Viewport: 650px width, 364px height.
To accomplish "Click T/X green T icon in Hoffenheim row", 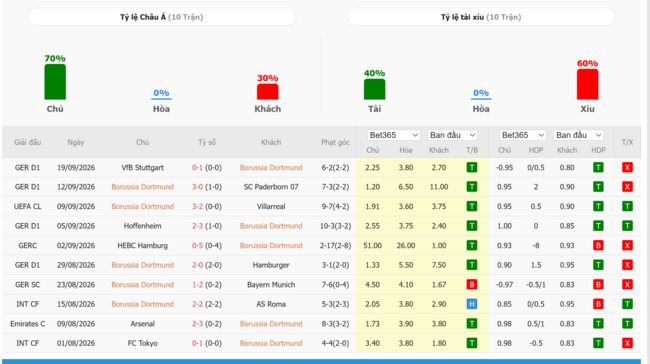I will pos(627,226).
